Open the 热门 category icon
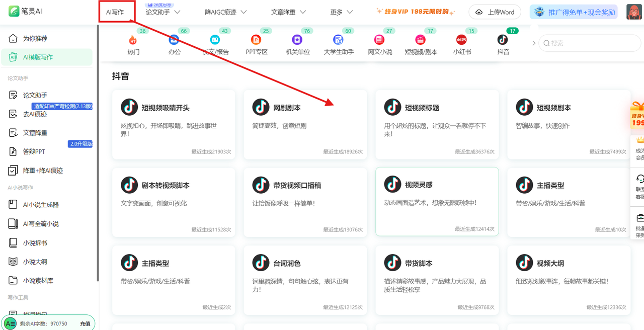 click(x=133, y=40)
